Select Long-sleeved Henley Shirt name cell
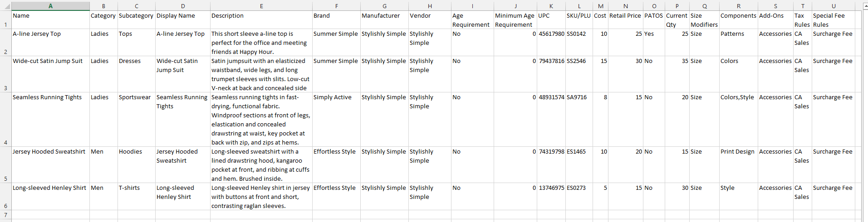The height and width of the screenshot is (222, 868). point(50,197)
